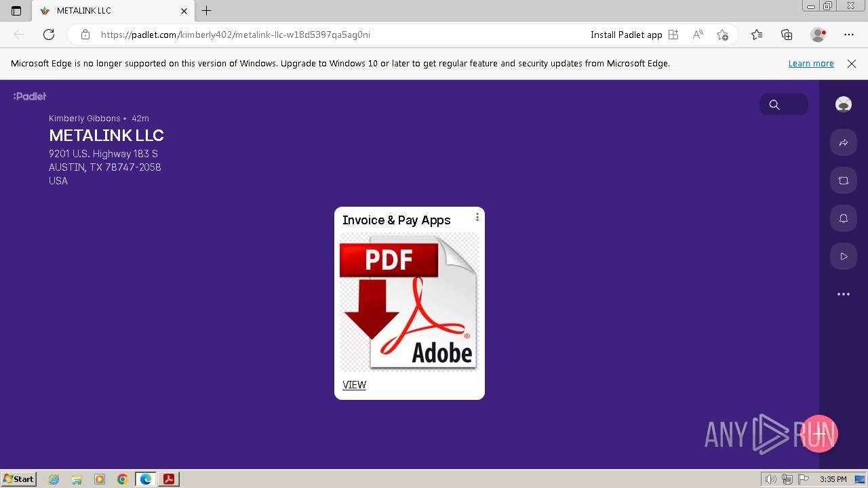Open the Padlet logo home link
Screen dimensions: 868x488
tap(30, 96)
